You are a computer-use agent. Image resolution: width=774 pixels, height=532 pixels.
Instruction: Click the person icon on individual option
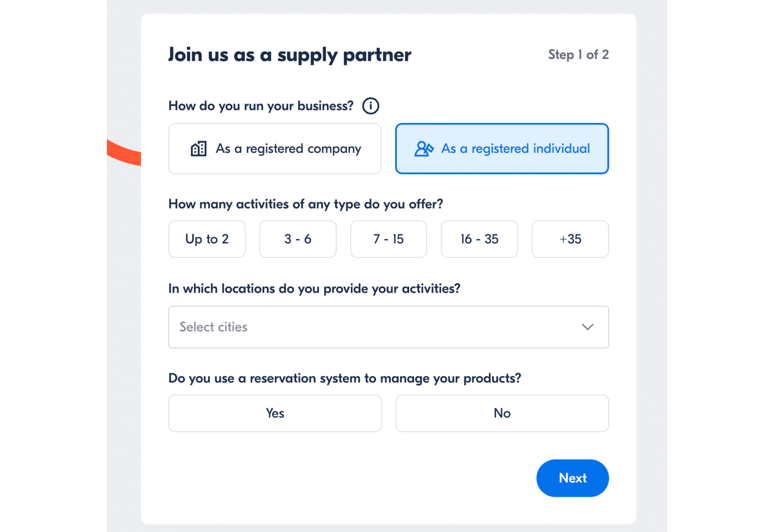(x=423, y=148)
